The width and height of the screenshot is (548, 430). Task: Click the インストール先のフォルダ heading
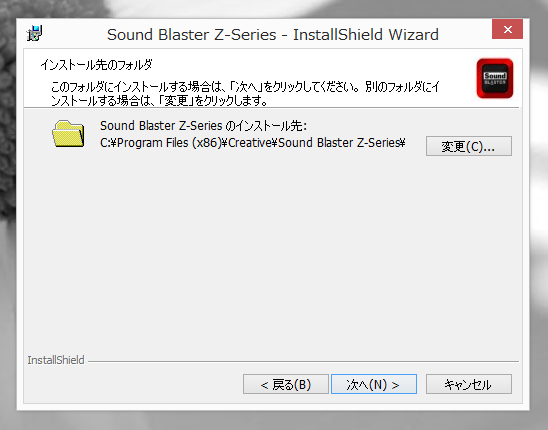[96, 65]
